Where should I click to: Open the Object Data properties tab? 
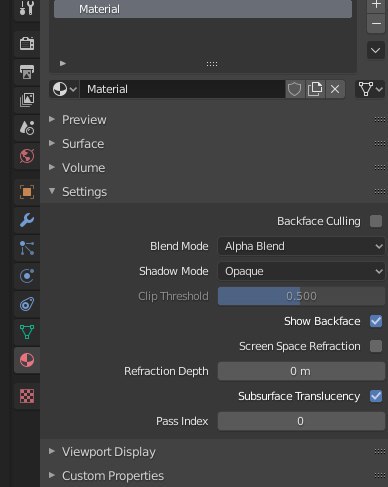coord(27,332)
